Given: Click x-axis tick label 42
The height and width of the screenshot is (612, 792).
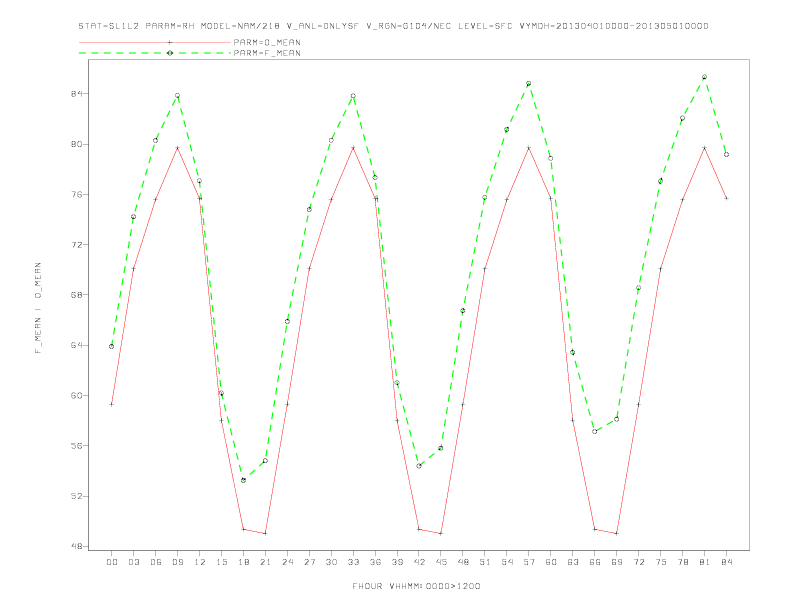Looking at the screenshot, I should (419, 562).
